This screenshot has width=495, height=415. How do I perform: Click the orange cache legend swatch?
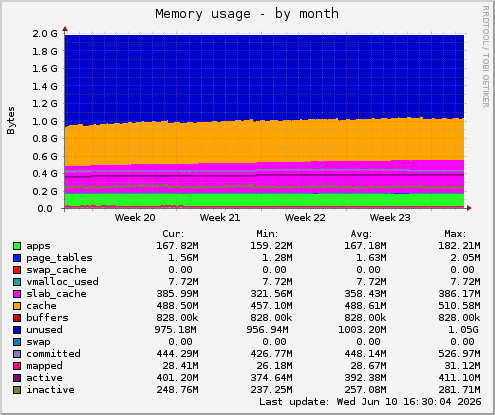[17, 306]
